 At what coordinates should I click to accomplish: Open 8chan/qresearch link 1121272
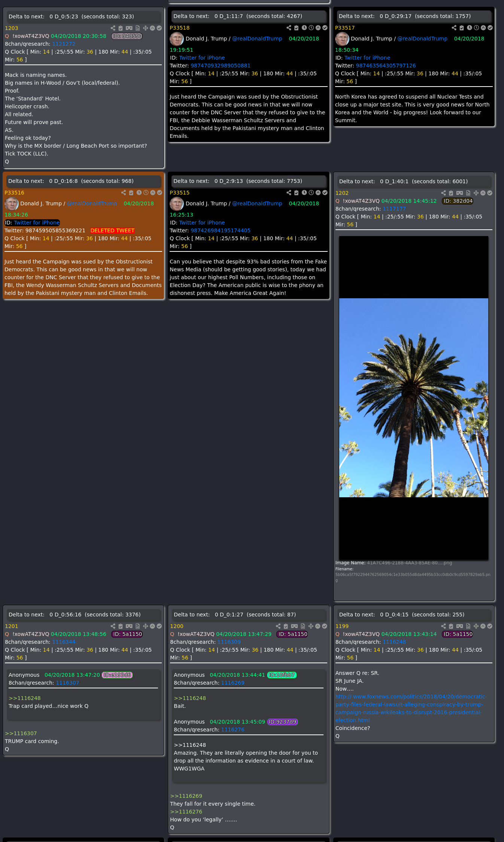64,44
